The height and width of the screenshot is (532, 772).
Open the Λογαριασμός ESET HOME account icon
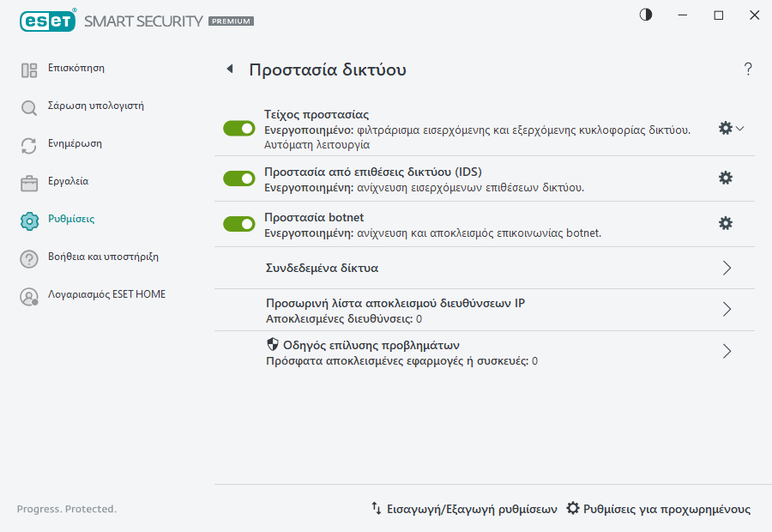pos(29,294)
